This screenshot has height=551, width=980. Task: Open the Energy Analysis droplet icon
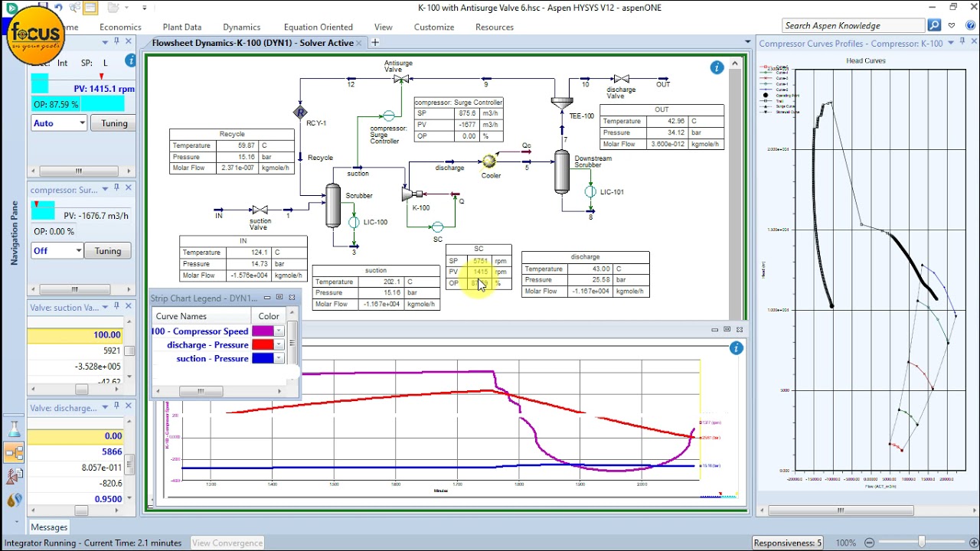point(14,500)
